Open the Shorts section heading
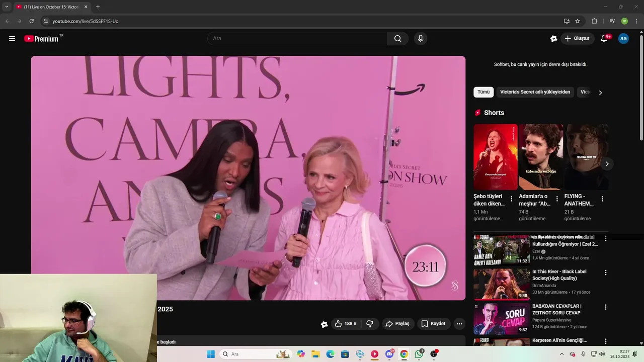The height and width of the screenshot is (362, 644). click(494, 113)
